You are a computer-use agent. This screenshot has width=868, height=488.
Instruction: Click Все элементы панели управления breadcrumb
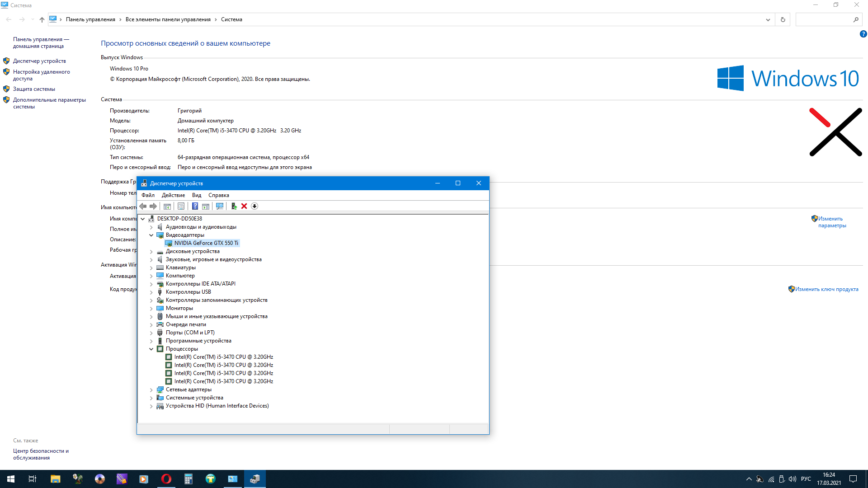coord(168,19)
